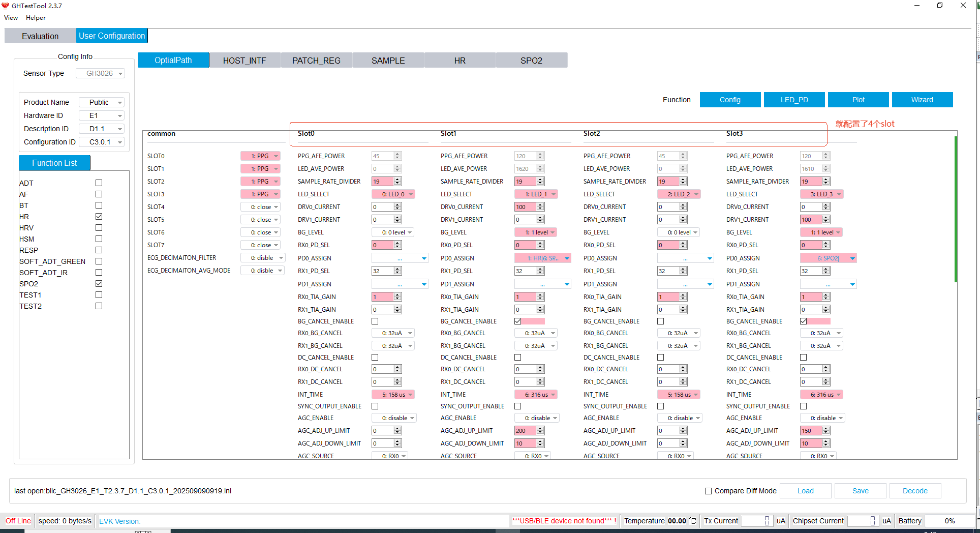This screenshot has height=533, width=980.
Task: Open Slot1 PD0_ASSIGN dropdown
Action: pyautogui.click(x=543, y=258)
